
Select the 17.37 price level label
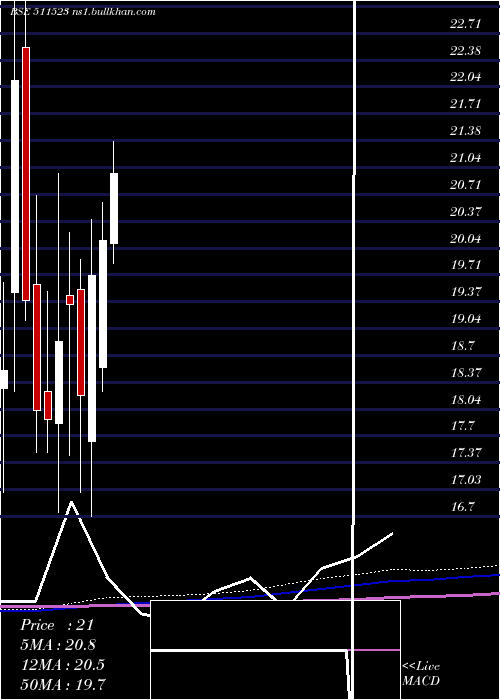point(466,453)
